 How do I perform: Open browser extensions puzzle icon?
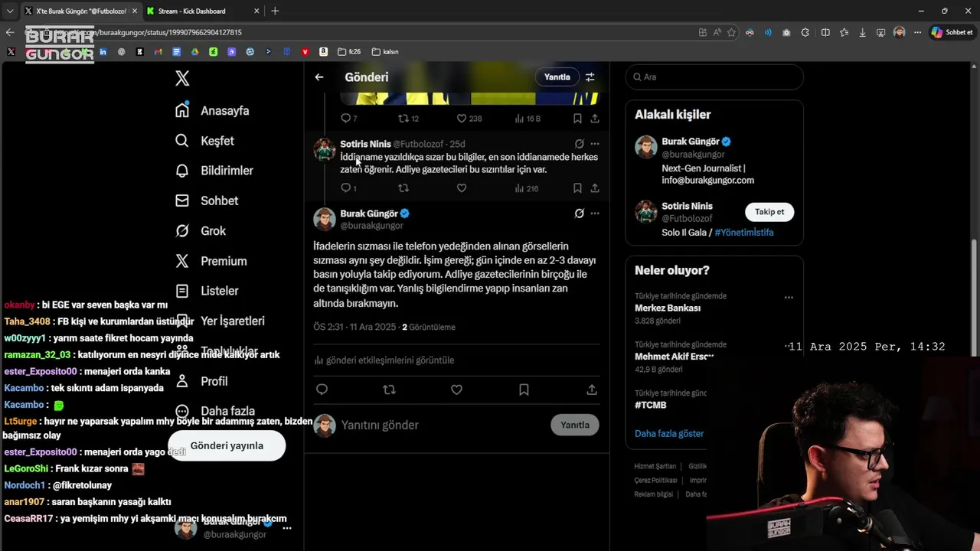(805, 32)
